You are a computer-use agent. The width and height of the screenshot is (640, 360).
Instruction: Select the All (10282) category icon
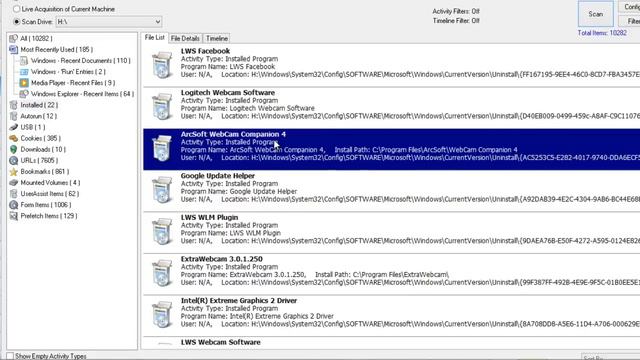(x=13, y=38)
